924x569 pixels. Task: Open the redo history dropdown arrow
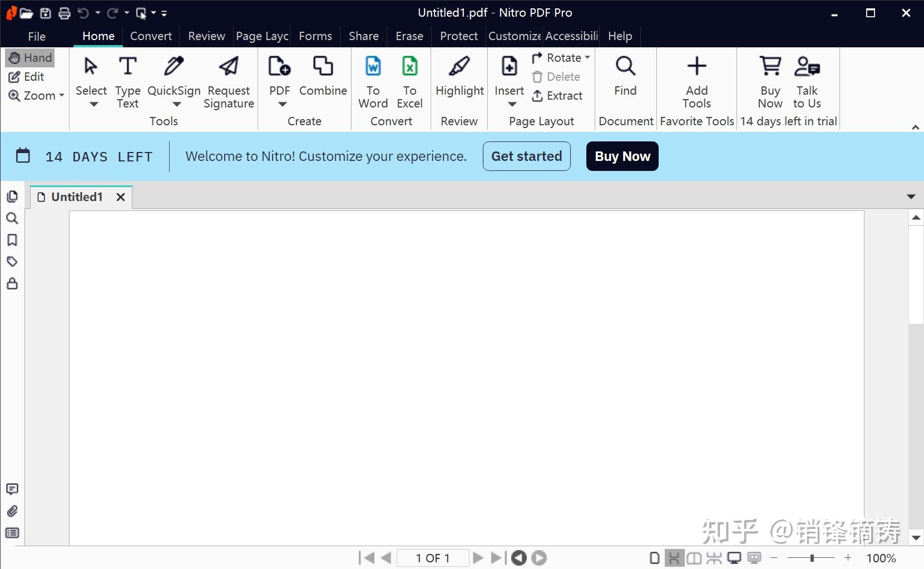(x=127, y=13)
